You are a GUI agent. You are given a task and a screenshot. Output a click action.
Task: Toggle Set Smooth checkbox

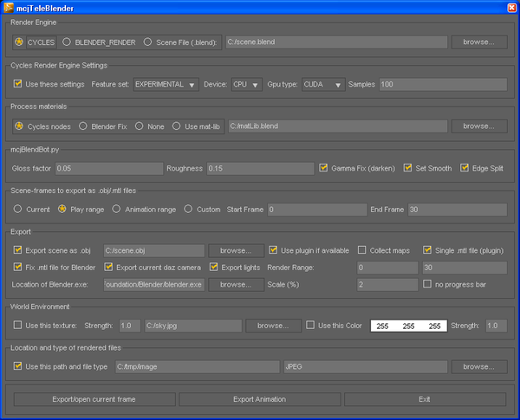point(407,168)
